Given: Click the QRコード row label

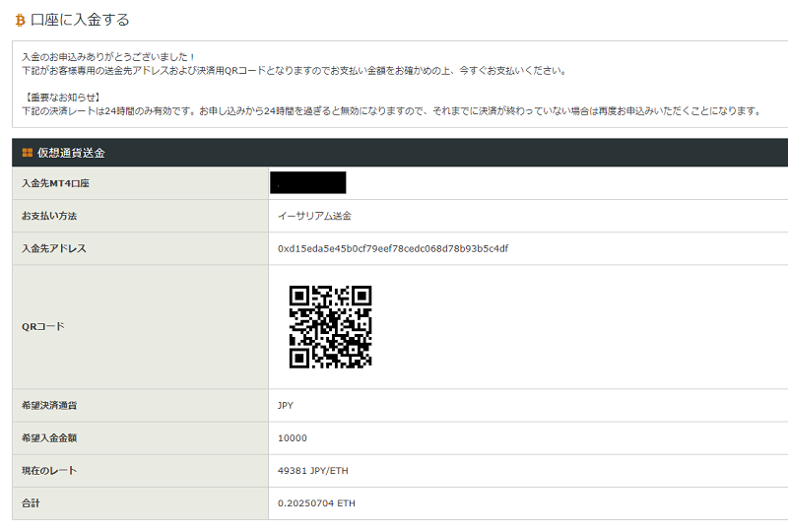Looking at the screenshot, I should pyautogui.click(x=43, y=327).
